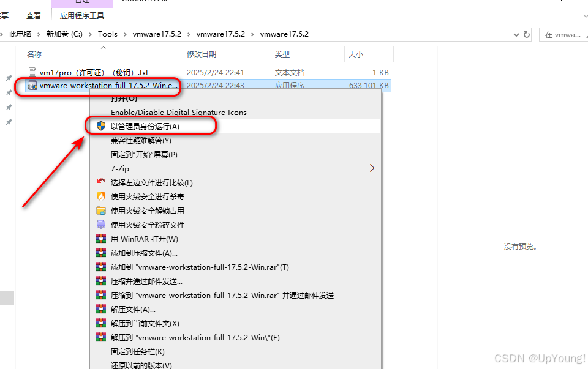Expand the ribbon with the chevron at top right
588x369 pixels.
point(586,16)
